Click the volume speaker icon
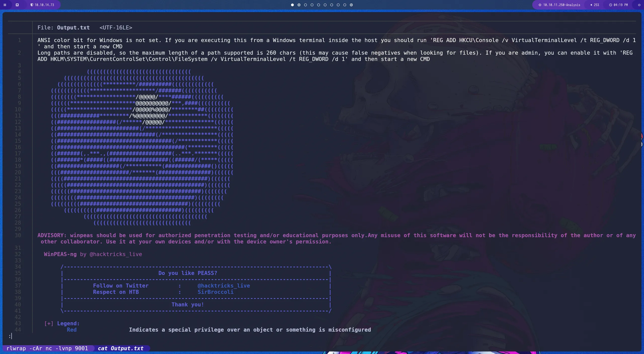 click(591, 5)
